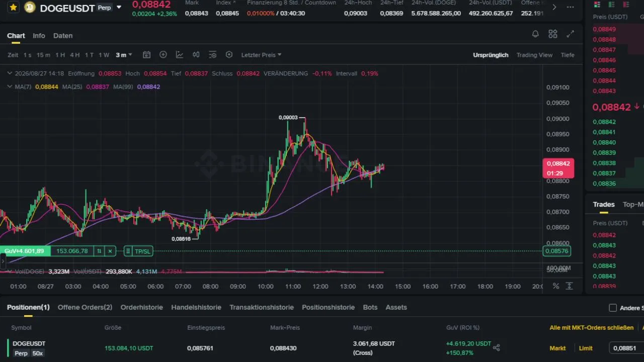Collapse the Vol(DOGE) indicator legend

[x=10, y=271]
